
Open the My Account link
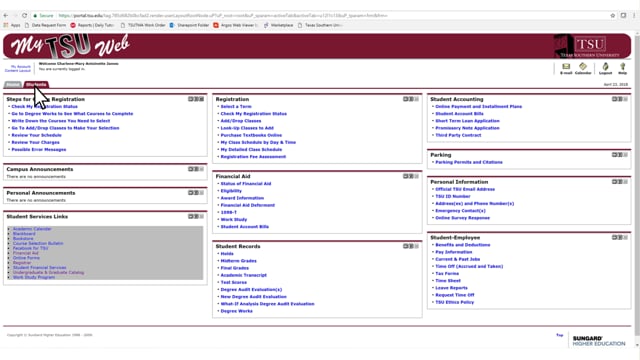pyautogui.click(x=21, y=67)
